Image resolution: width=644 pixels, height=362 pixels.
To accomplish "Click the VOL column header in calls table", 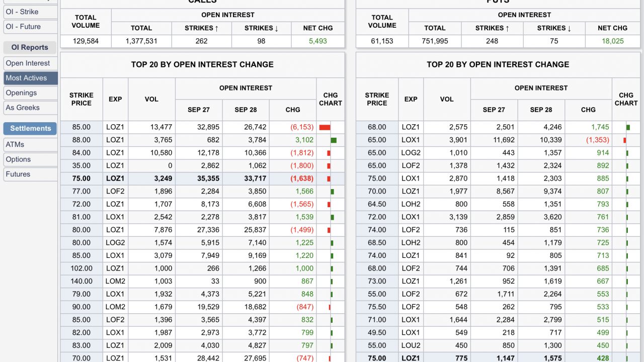I will pos(151,99).
